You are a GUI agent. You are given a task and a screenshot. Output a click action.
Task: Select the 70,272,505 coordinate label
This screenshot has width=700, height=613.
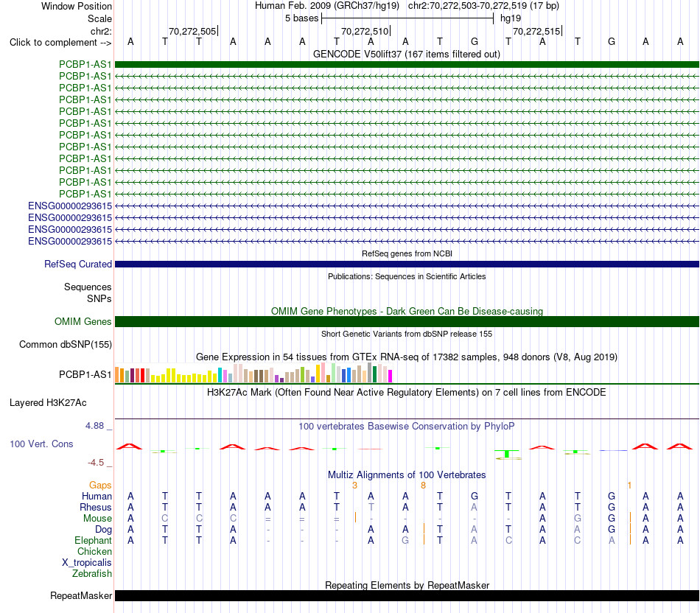(x=192, y=31)
